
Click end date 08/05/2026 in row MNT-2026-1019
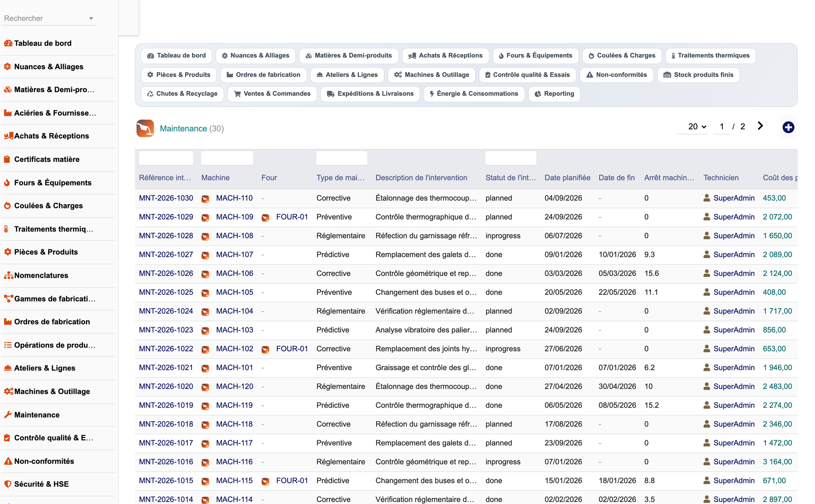(x=617, y=405)
